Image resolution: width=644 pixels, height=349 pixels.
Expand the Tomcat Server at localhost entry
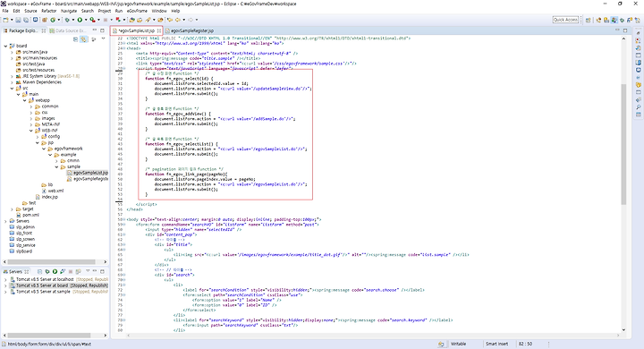coord(5,279)
